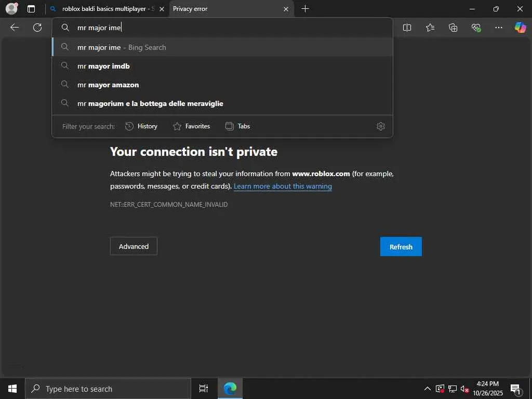Open the network status tray icon
Image resolution: width=532 pixels, height=399 pixels.
[x=453, y=389]
